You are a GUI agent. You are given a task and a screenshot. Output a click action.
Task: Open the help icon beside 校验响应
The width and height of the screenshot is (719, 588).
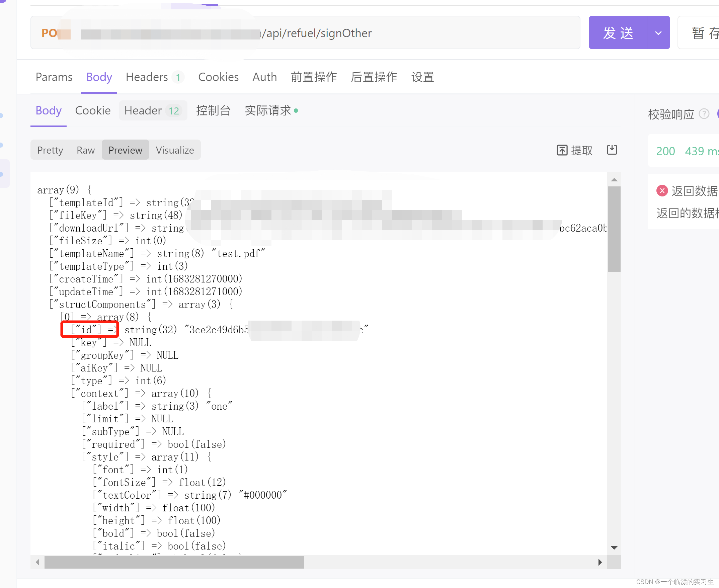coord(704,114)
